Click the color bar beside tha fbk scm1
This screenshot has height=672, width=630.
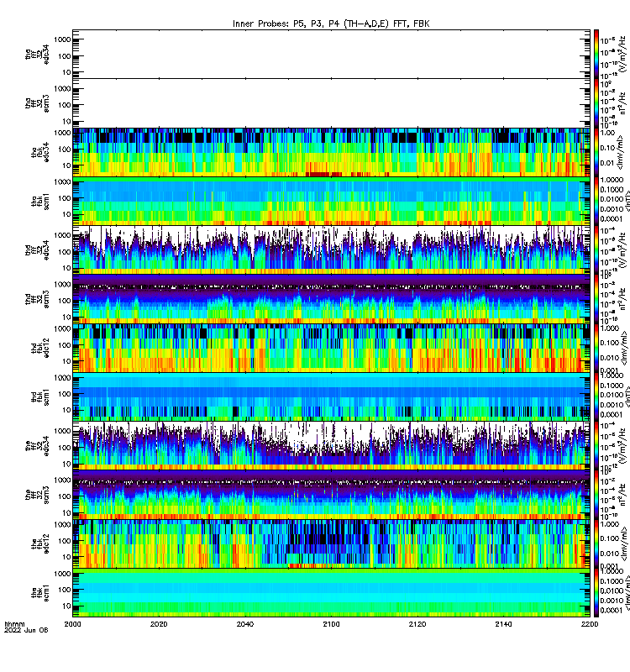596,201
